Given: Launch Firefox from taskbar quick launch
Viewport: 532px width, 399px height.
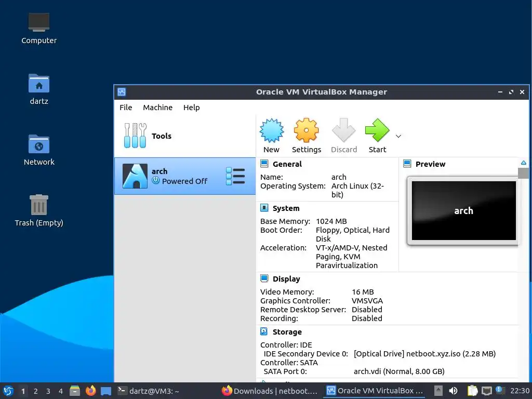Looking at the screenshot, I should click(x=90, y=391).
